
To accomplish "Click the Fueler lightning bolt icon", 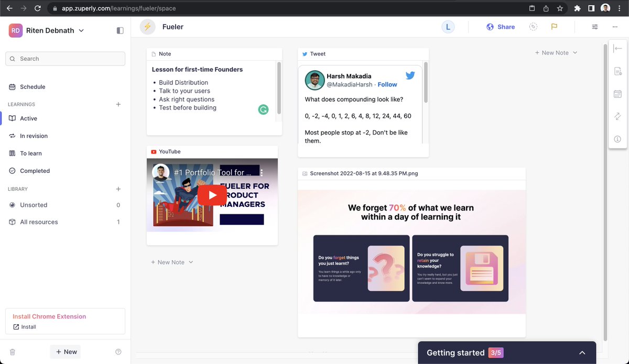I will coord(148,27).
